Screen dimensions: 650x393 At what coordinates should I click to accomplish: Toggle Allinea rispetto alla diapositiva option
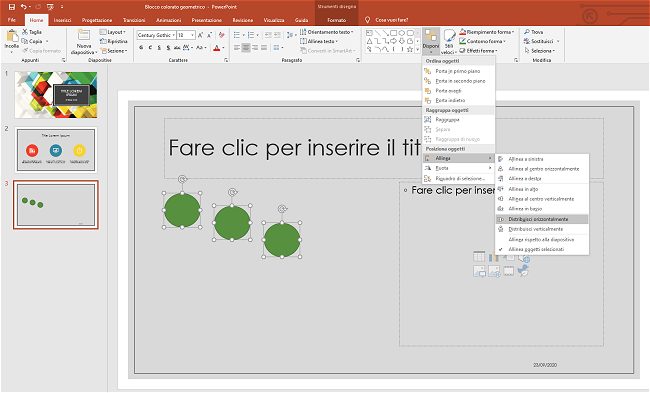point(541,240)
